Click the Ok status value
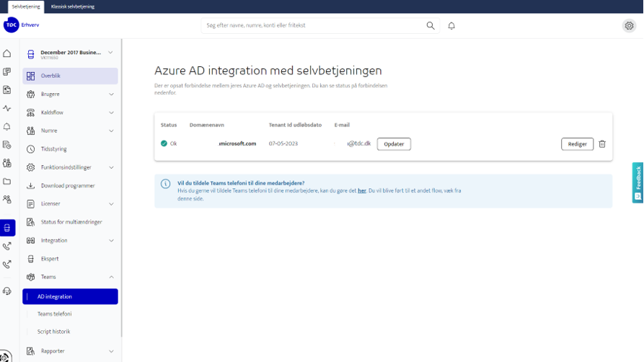The width and height of the screenshot is (644, 362). (169, 144)
